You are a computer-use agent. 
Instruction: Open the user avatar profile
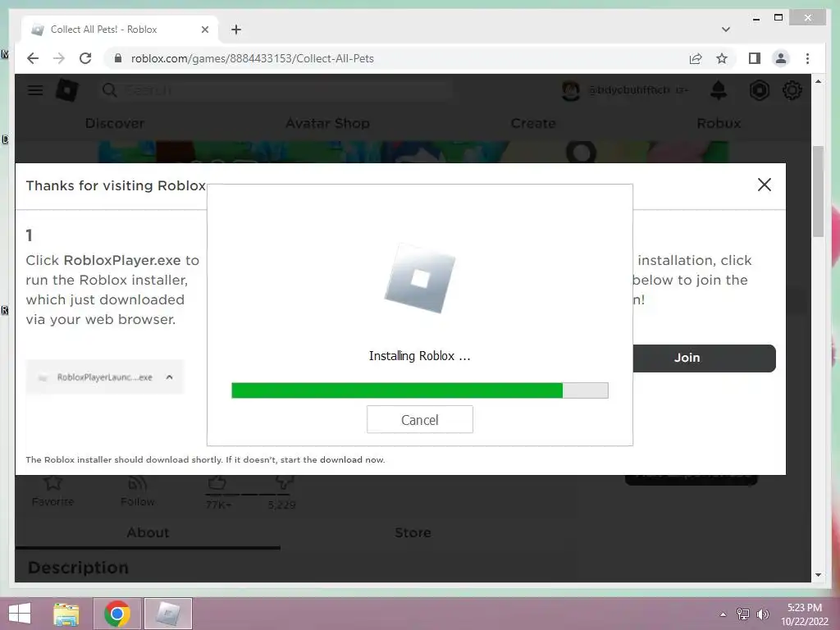click(x=571, y=90)
